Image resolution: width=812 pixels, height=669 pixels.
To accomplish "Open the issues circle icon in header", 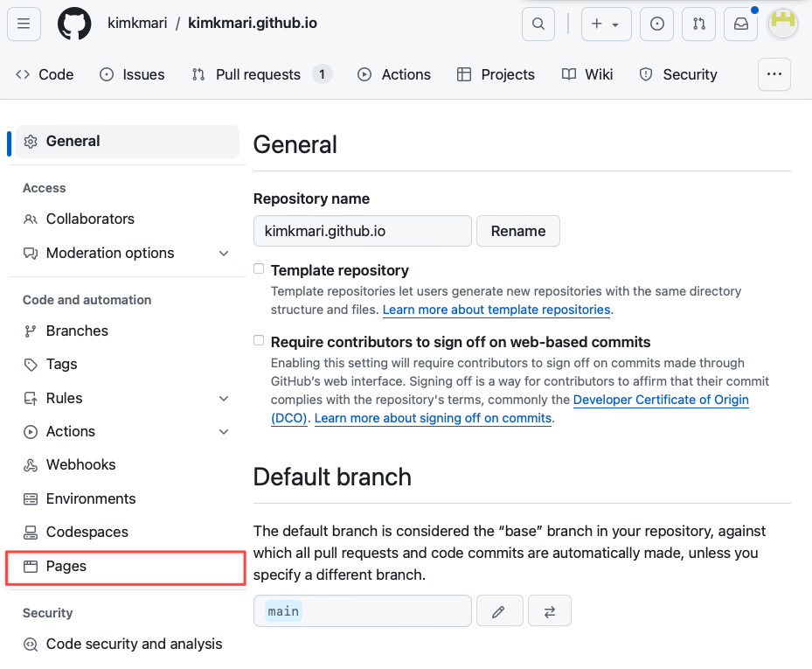I will tap(656, 24).
